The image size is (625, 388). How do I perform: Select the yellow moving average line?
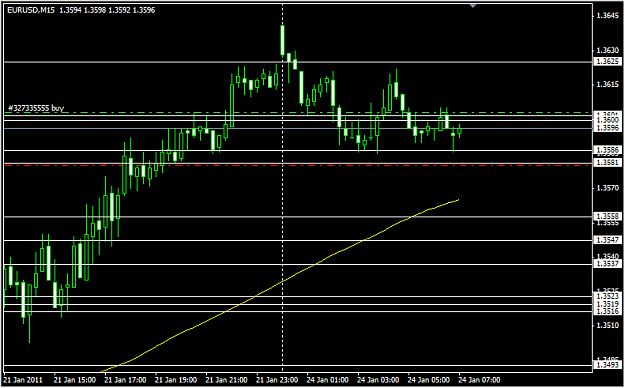click(x=279, y=283)
